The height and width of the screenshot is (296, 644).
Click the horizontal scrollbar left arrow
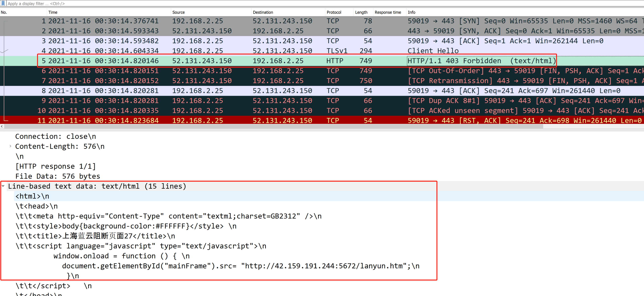point(2,127)
